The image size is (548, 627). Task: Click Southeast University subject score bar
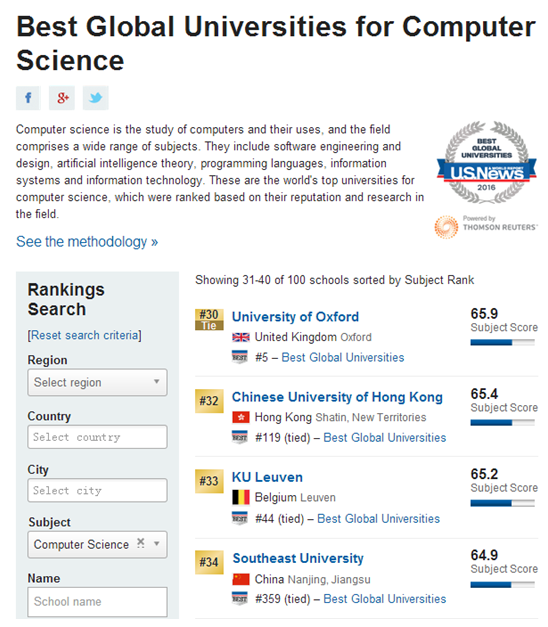point(502,585)
